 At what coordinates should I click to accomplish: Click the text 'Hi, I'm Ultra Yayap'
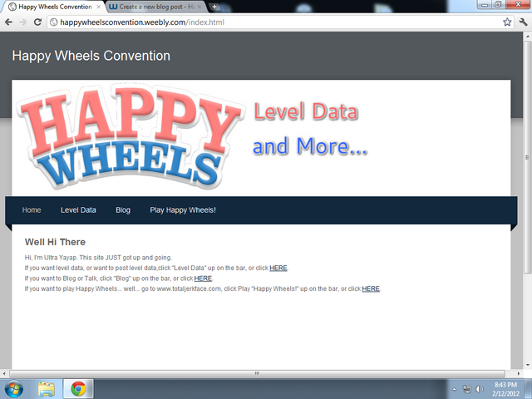pyautogui.click(x=51, y=258)
